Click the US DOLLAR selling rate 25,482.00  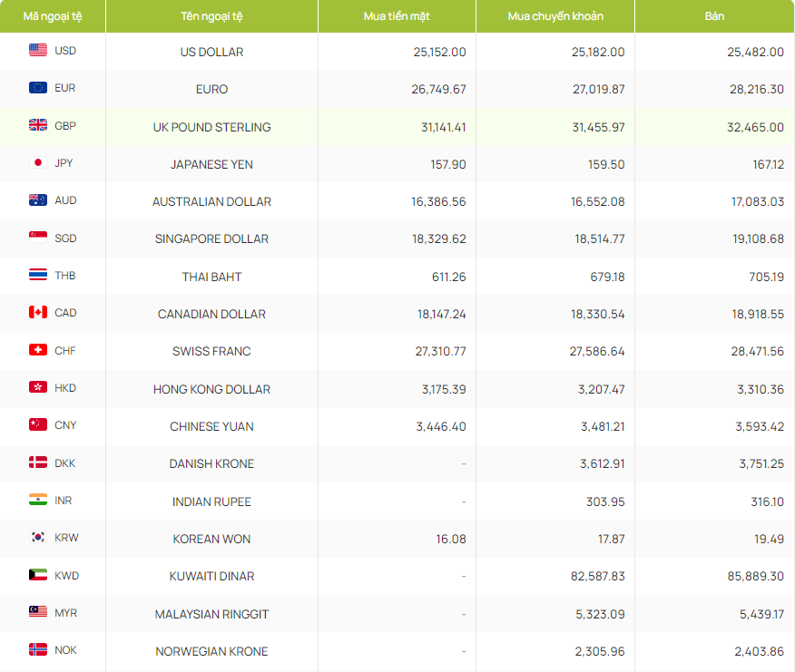tap(755, 52)
